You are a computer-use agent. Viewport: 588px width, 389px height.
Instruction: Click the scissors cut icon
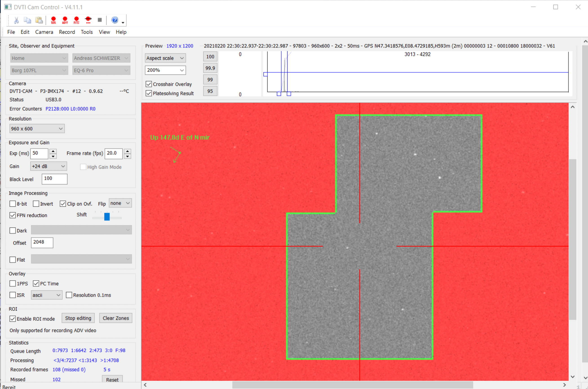click(16, 20)
